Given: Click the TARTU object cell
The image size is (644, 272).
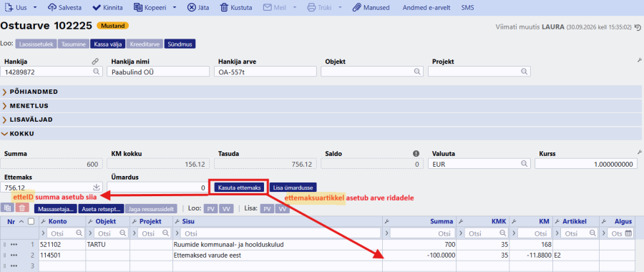Looking at the screenshot, I should click(x=107, y=245).
